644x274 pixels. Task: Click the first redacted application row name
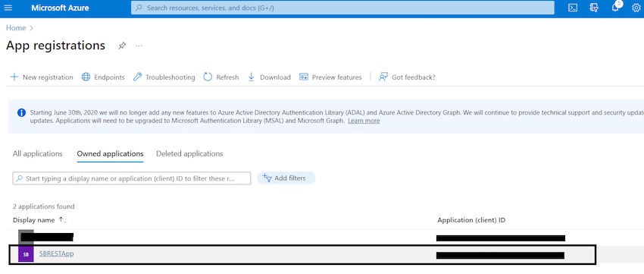click(x=46, y=237)
